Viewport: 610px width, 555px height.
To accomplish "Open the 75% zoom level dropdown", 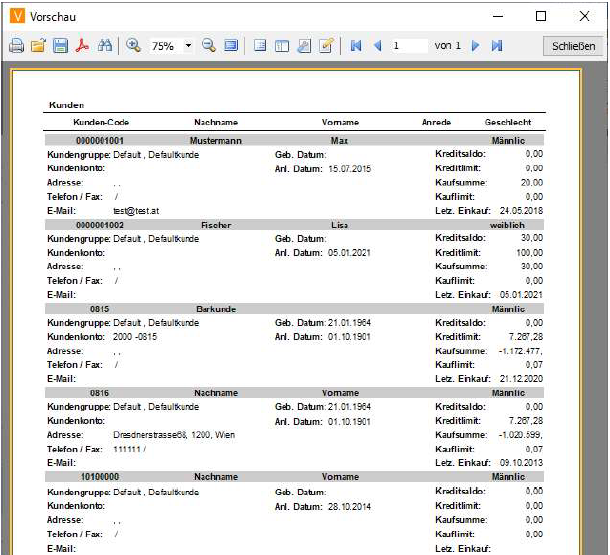I will coord(188,46).
